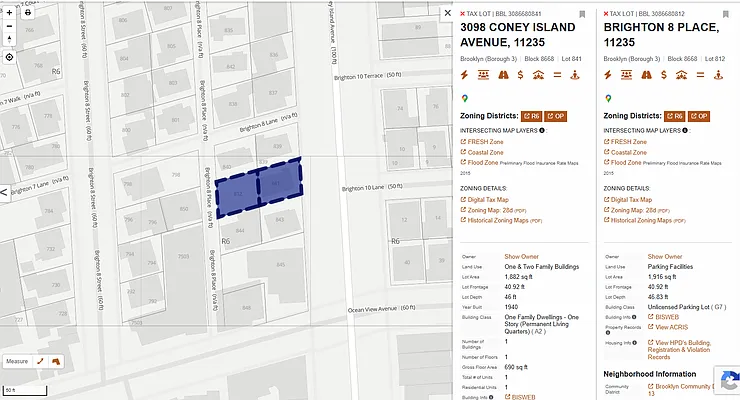
Task: Click house-people icon in Coney Island panel
Action: [x=538, y=75]
